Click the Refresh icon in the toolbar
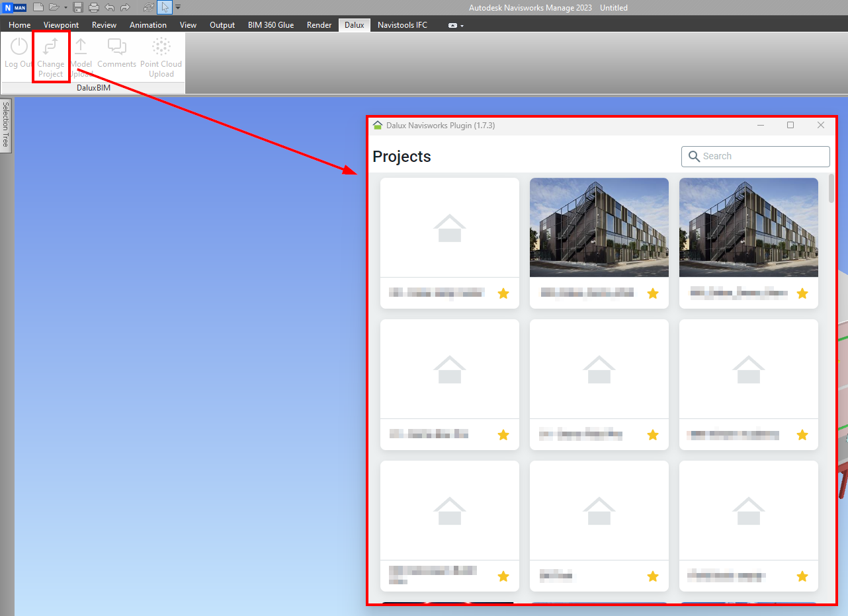848x616 pixels. (x=148, y=7)
